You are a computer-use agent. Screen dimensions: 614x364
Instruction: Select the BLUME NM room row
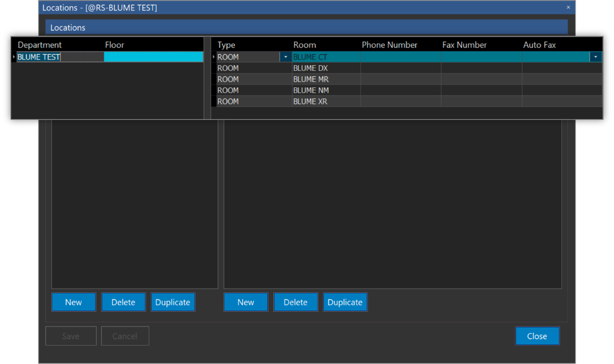310,90
